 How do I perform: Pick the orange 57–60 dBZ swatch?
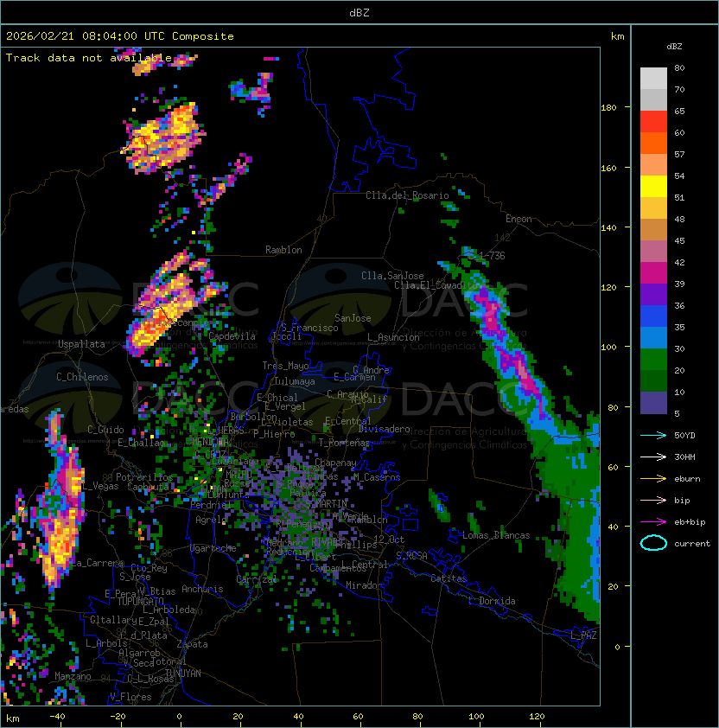coord(653,143)
